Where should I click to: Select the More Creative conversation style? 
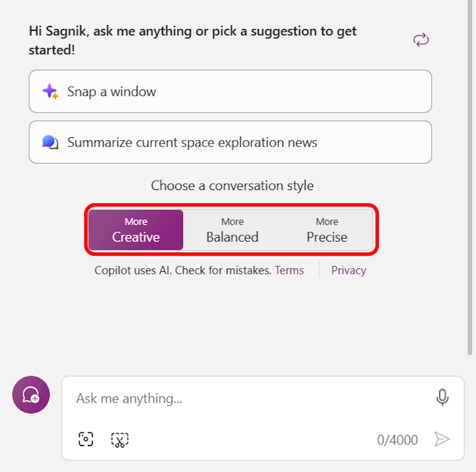click(x=136, y=230)
